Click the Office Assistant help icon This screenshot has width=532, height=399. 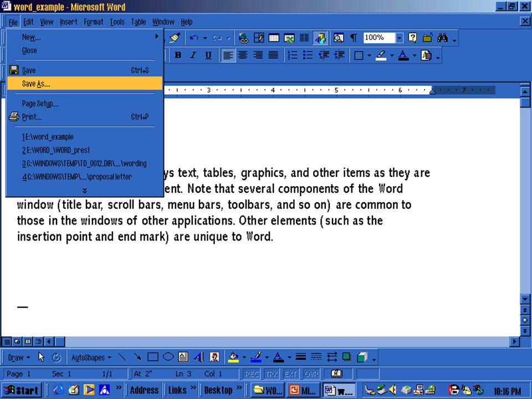click(412, 38)
